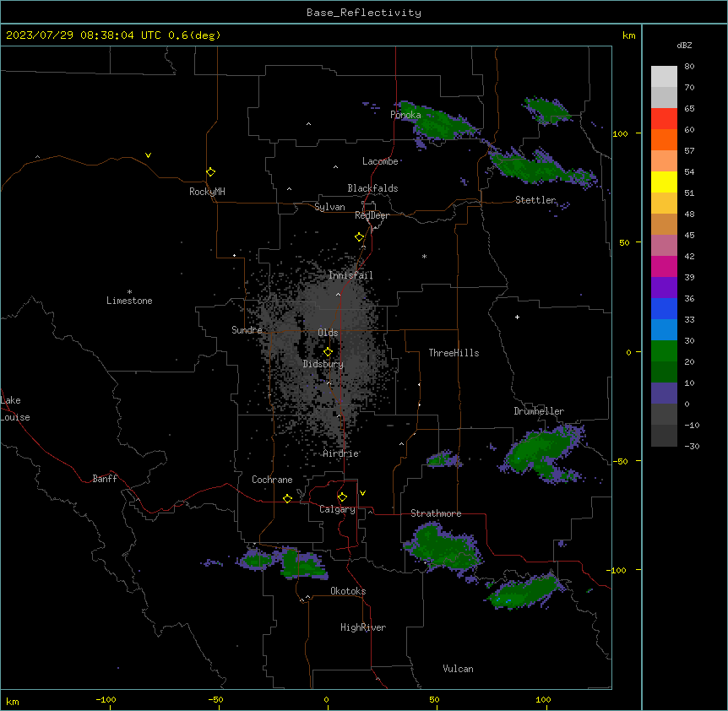
Task: Select the Okotoks label
Action: point(348,591)
